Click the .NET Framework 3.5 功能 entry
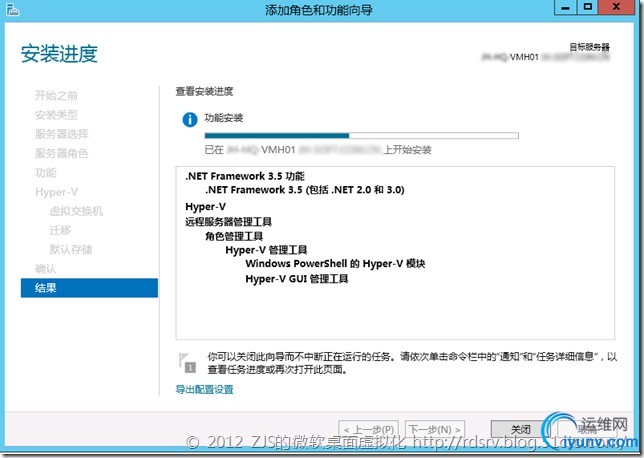Viewport: 644px width, 458px height. [x=245, y=176]
